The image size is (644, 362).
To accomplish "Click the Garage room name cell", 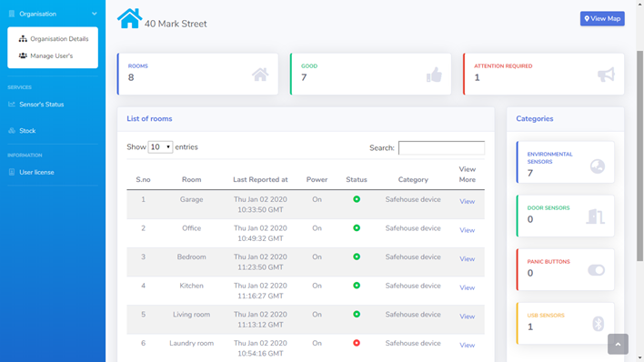I will click(x=191, y=199).
